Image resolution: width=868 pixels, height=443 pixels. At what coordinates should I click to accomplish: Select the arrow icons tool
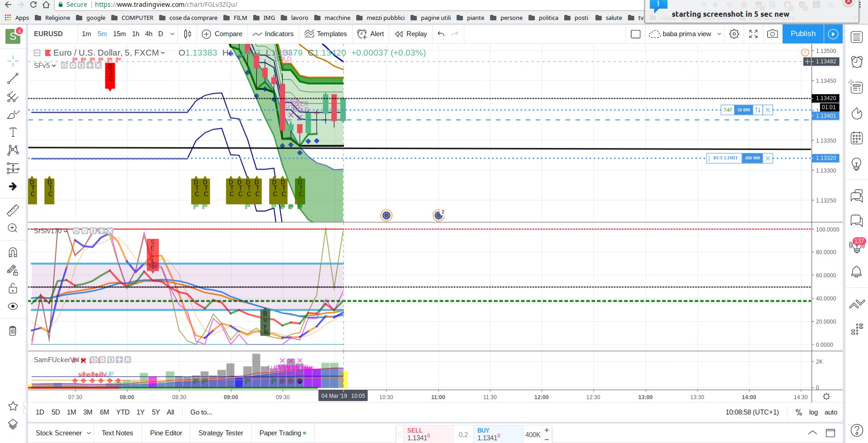[13, 186]
